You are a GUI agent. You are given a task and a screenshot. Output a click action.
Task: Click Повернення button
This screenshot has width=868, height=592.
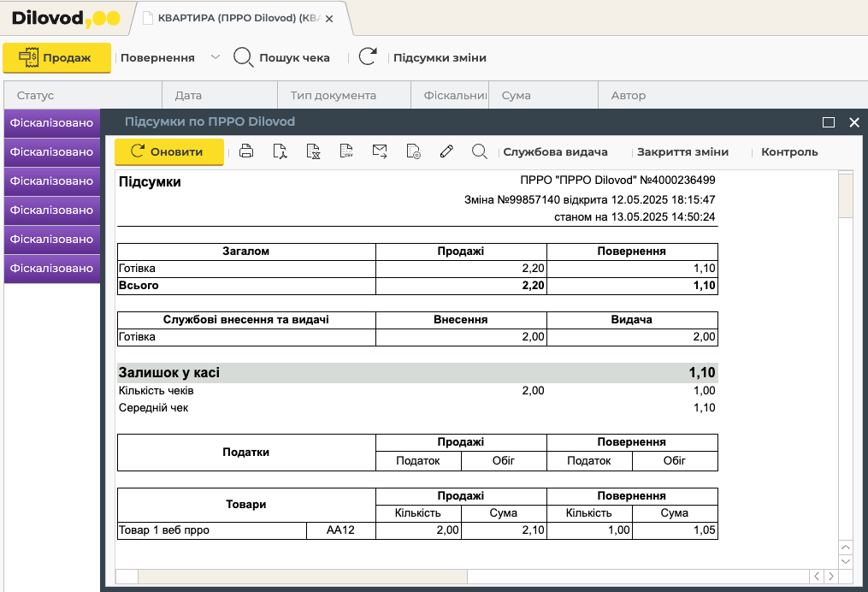point(157,57)
